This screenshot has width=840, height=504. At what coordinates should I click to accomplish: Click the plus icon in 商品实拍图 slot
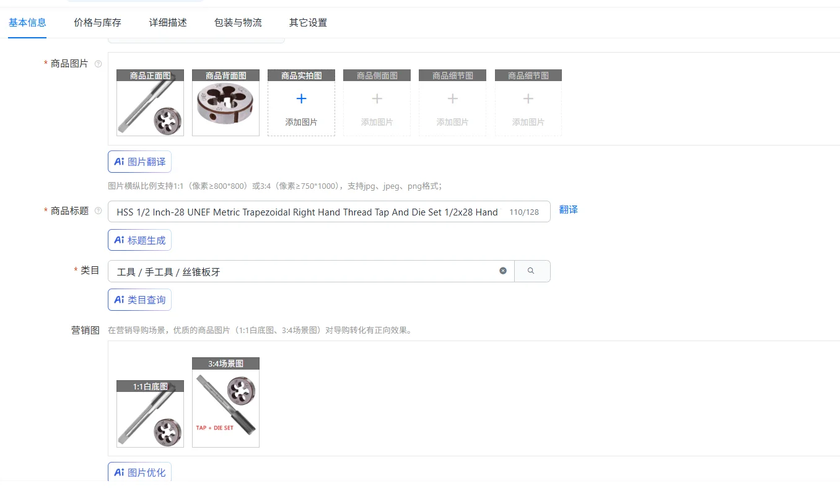click(x=301, y=98)
